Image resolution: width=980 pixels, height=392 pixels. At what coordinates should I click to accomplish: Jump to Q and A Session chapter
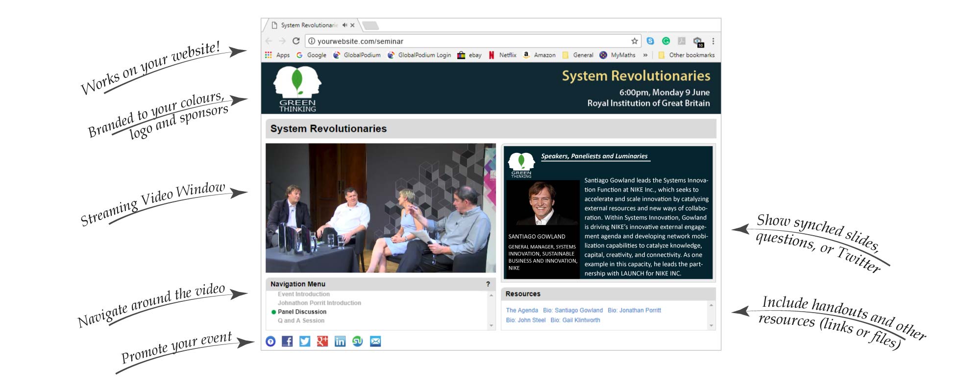[x=301, y=320]
